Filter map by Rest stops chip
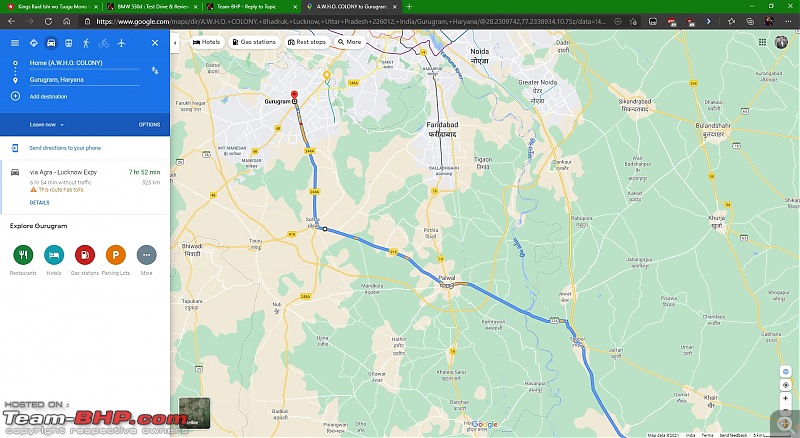This screenshot has height=438, width=800. tap(307, 42)
